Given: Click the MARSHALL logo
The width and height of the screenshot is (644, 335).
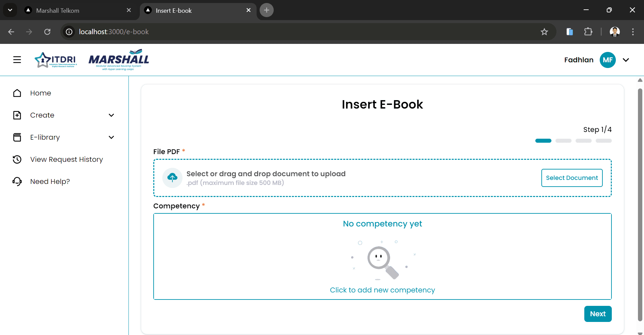Looking at the screenshot, I should click(119, 60).
